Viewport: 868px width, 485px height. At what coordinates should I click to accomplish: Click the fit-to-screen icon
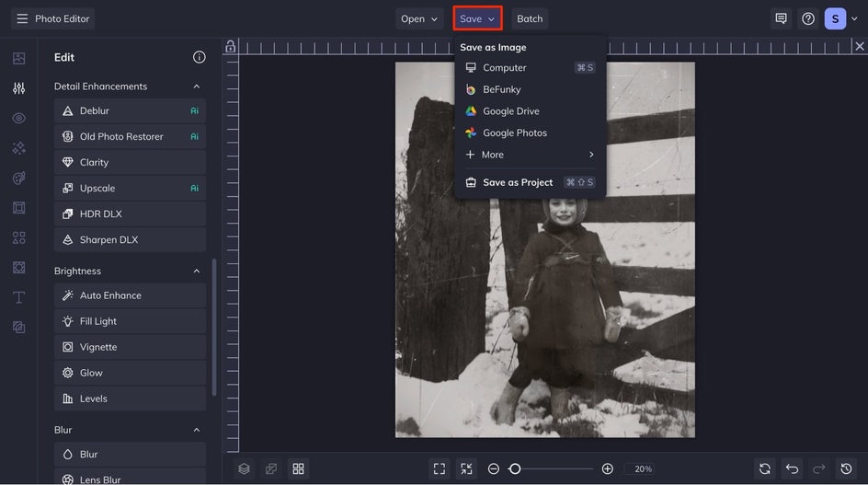[440, 468]
